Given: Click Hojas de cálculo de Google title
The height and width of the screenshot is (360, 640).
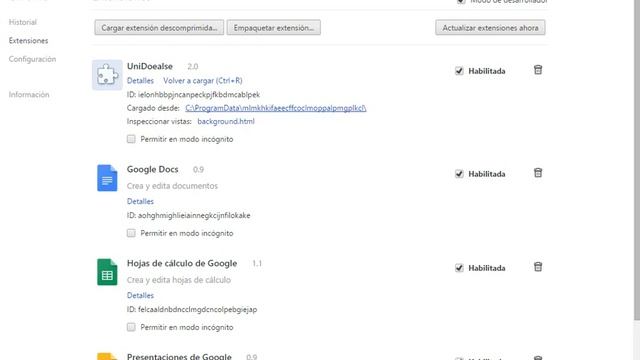Looking at the screenshot, I should click(x=182, y=263).
